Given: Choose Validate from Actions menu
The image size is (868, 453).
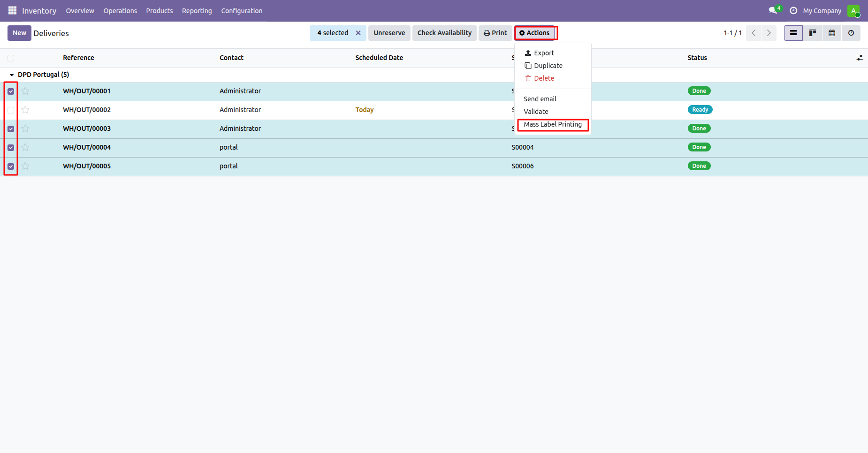Looking at the screenshot, I should (x=553, y=112).
